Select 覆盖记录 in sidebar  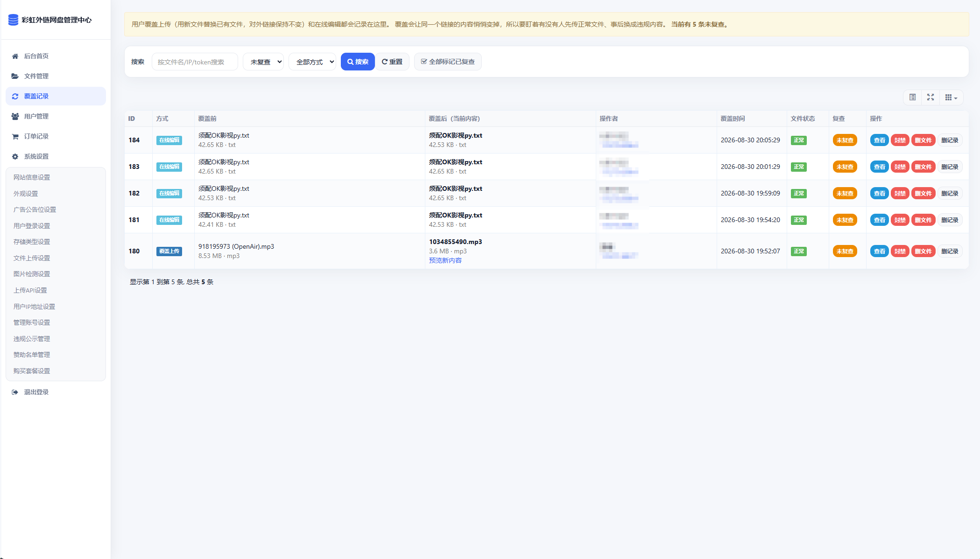coord(56,96)
